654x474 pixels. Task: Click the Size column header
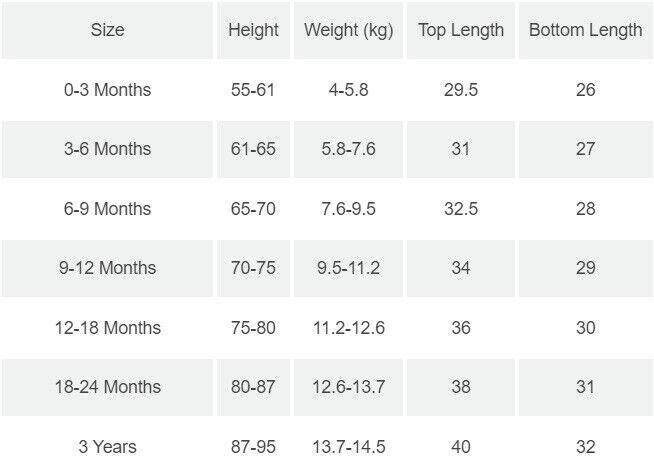point(107,30)
